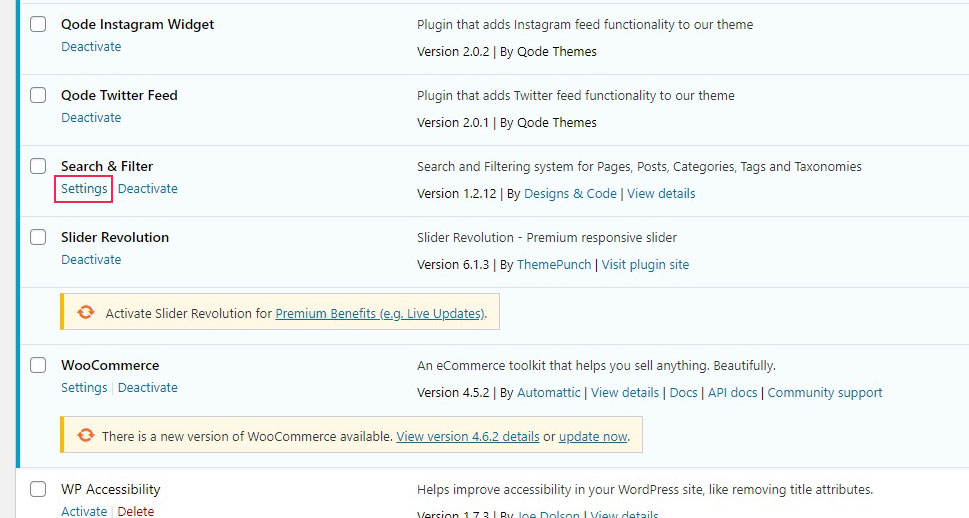Tick the Search & Filter plugin checkbox
969x518 pixels.
[x=38, y=166]
